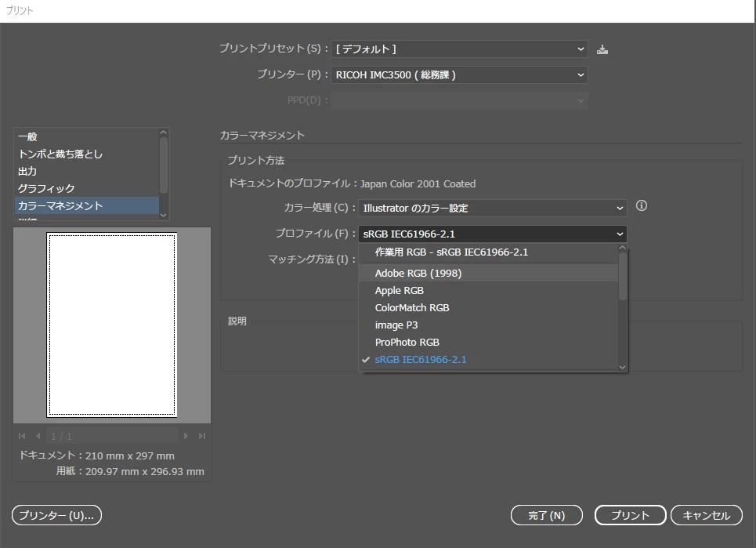
Task: Open the プリンター RICOH IMC3500 dropdown
Action: (x=459, y=74)
